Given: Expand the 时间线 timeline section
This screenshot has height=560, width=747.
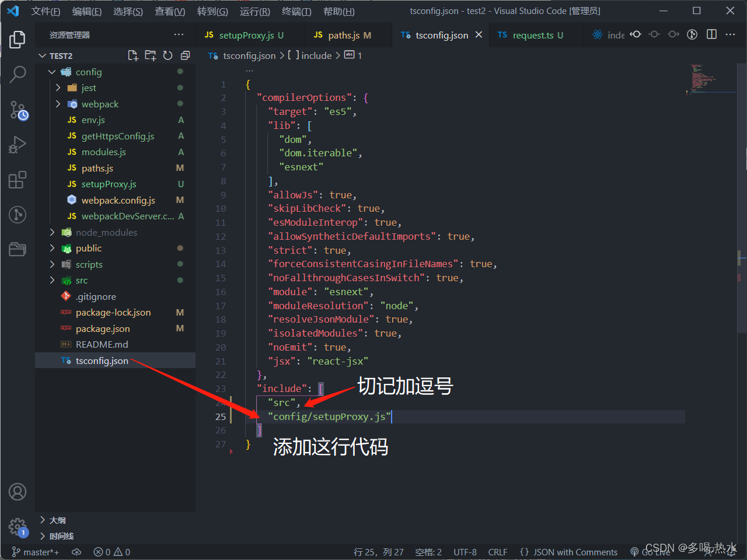Looking at the screenshot, I should [x=116, y=535].
